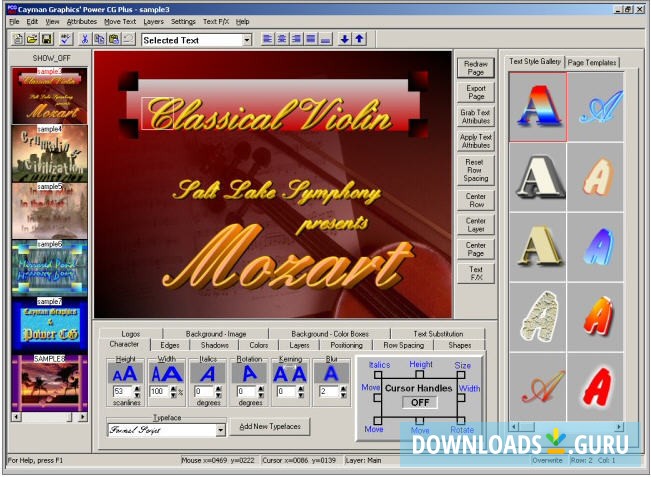Click the justify alignment toolbar icon

[311, 39]
